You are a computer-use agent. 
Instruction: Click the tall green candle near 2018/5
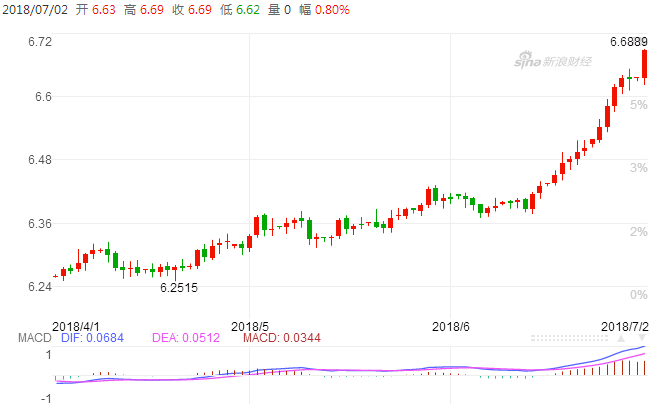(264, 224)
